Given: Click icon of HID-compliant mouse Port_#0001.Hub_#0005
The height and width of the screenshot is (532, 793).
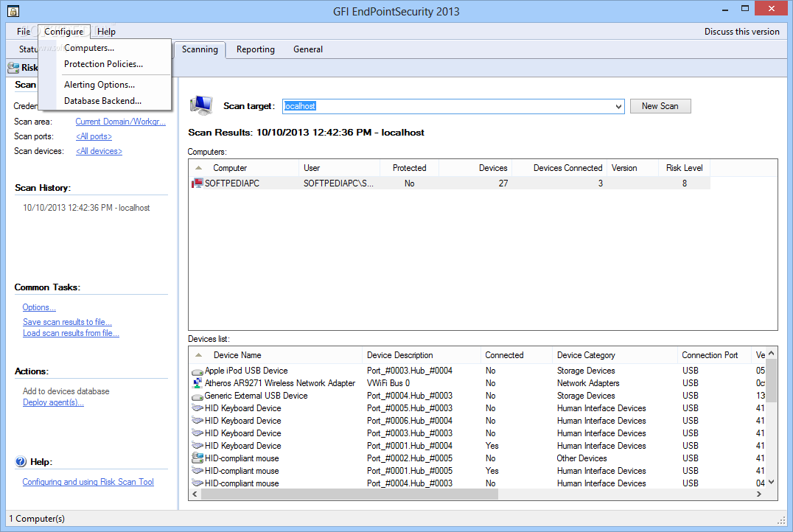Looking at the screenshot, I should pos(198,471).
